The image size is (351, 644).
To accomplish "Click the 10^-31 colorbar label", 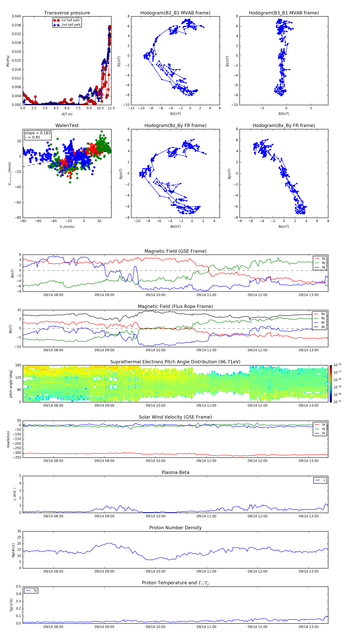I will [x=337, y=402].
